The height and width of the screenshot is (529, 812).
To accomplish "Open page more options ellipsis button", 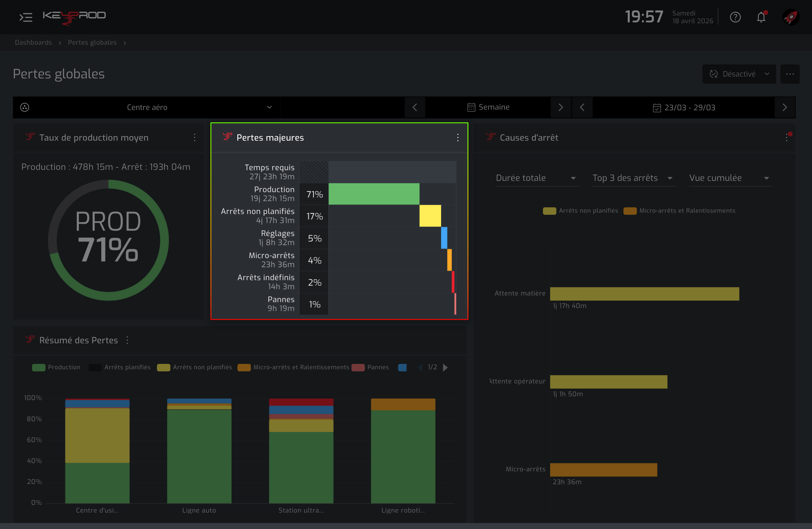I will click(790, 74).
